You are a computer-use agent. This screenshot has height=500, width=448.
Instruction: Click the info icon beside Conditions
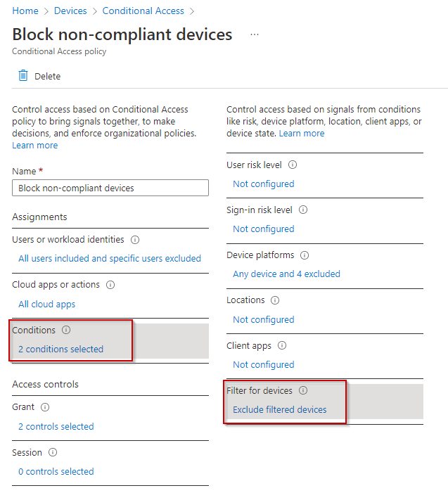click(x=66, y=330)
